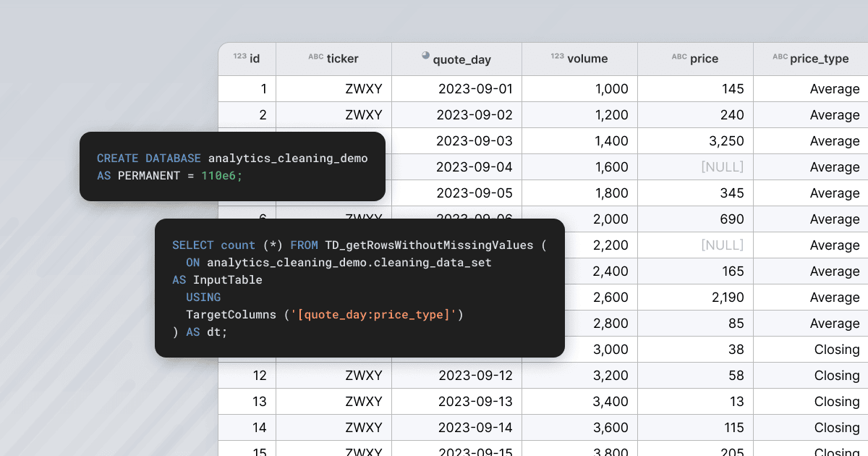The width and height of the screenshot is (868, 456).
Task: Click the numeric type icon beside id header
Action: (239, 56)
